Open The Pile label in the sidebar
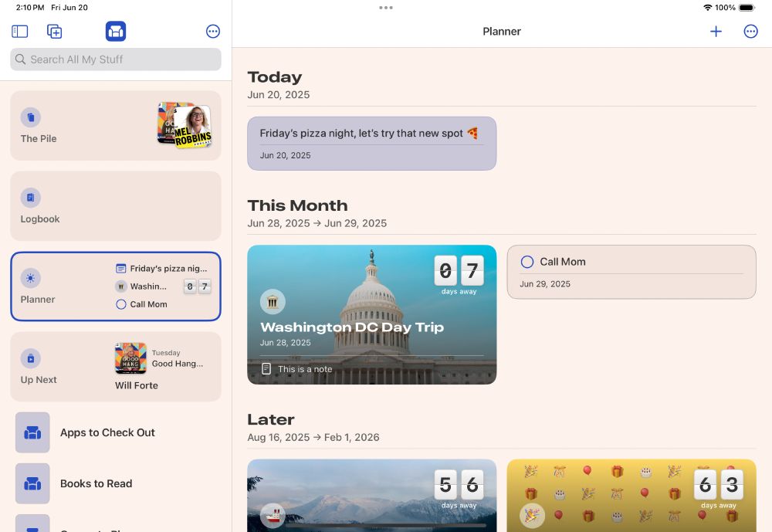 coord(39,138)
